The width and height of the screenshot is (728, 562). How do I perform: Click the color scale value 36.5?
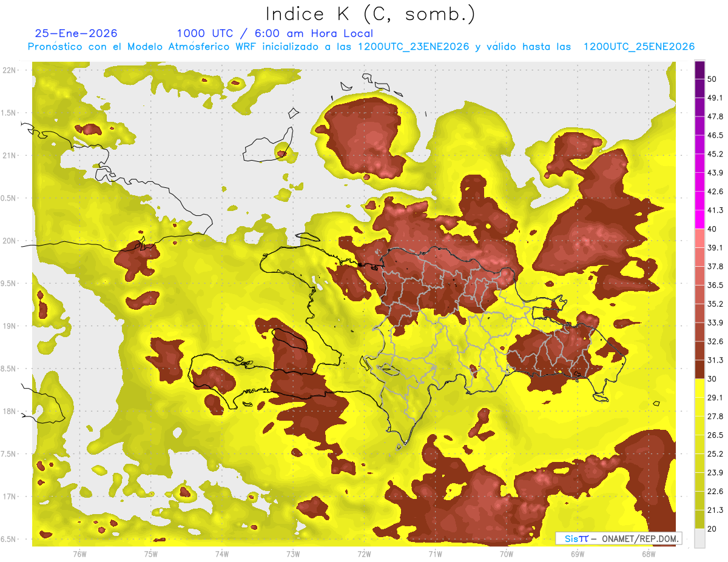(715, 285)
